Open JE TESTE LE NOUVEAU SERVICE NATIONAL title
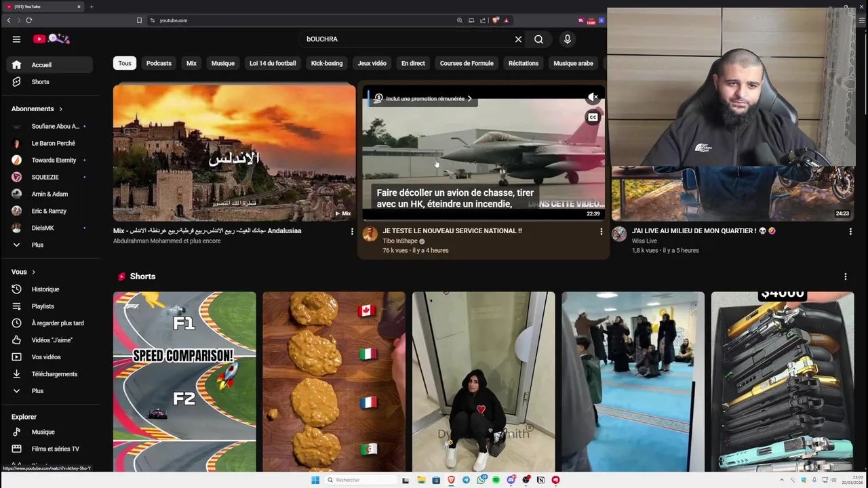 point(452,231)
